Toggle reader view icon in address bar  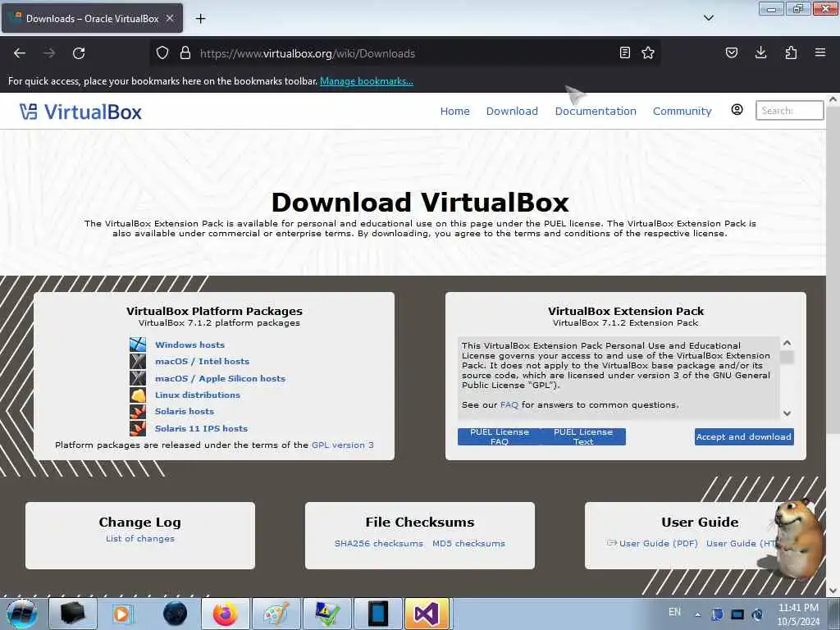[624, 52]
